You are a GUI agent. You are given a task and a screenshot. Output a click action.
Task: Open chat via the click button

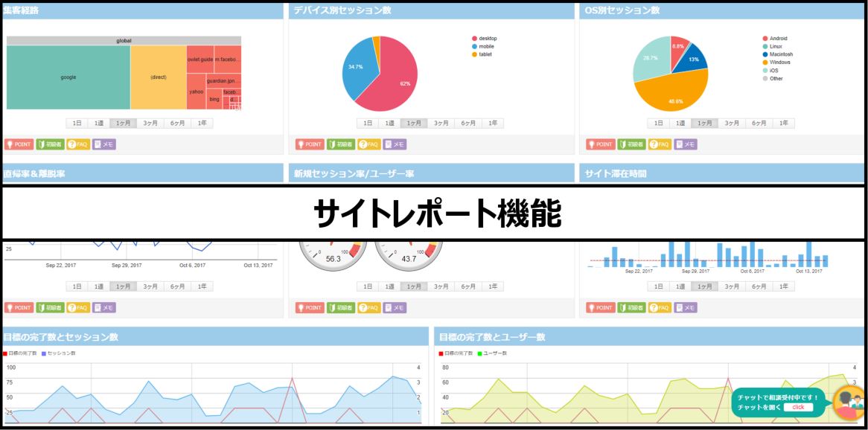click(x=798, y=408)
